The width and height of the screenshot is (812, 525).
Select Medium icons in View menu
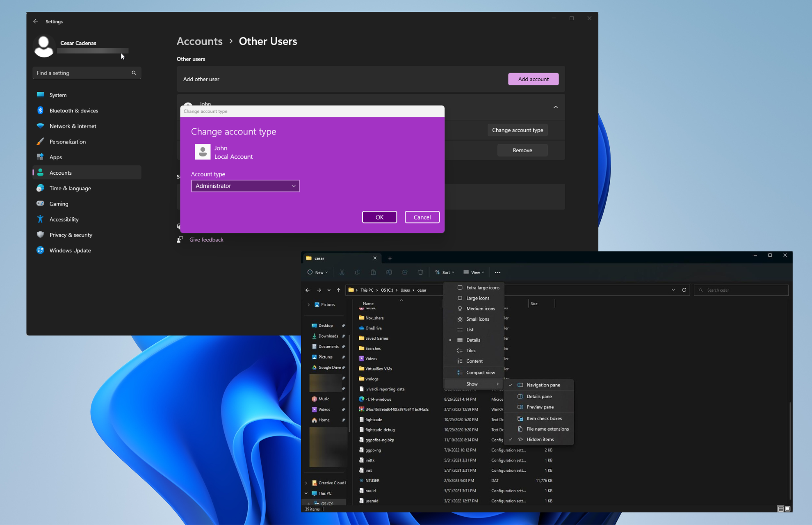pos(474,309)
